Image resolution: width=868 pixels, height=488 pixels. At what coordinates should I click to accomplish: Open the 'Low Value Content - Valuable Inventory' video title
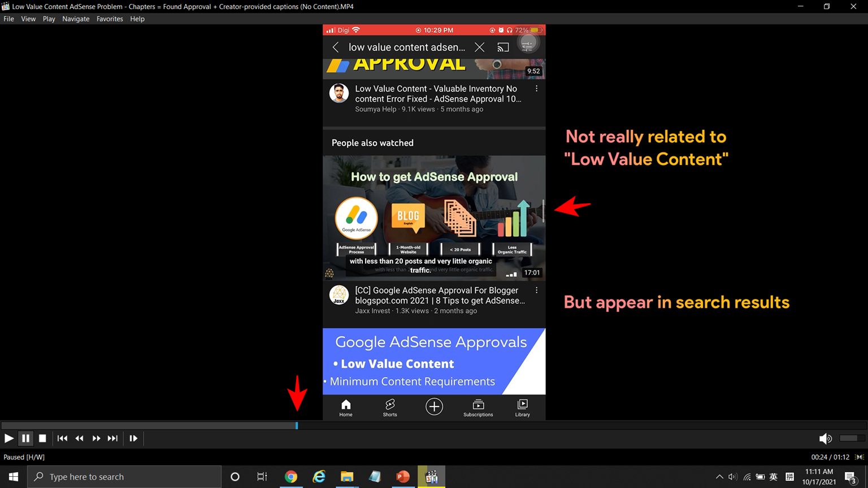[x=438, y=94]
